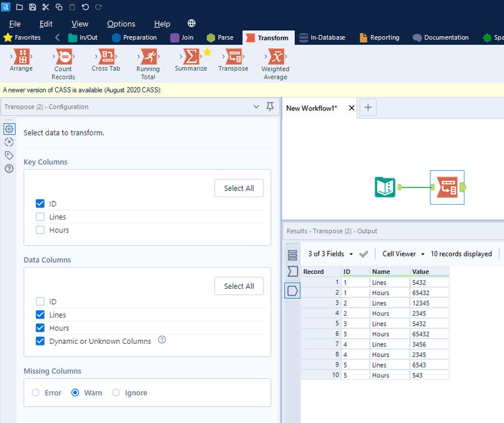This screenshot has height=423, width=504.
Task: Switch to the Preparation tool category
Action: 135,37
